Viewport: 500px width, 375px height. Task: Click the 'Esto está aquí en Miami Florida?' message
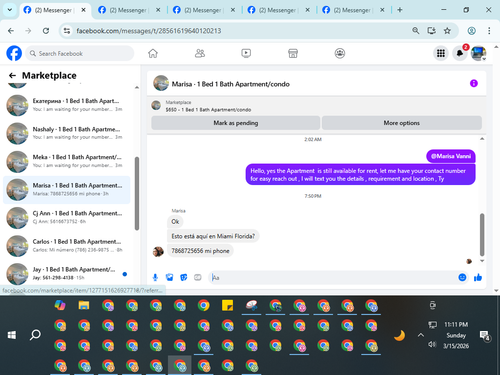pos(213,236)
